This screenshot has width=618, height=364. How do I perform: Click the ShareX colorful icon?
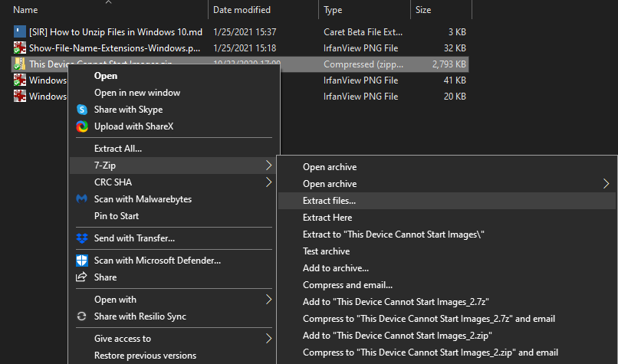pyautogui.click(x=81, y=126)
